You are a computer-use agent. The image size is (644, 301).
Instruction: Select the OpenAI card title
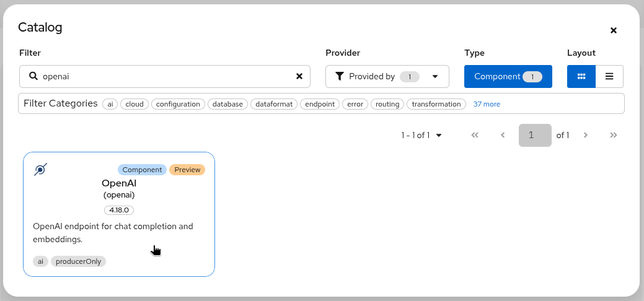click(x=119, y=183)
